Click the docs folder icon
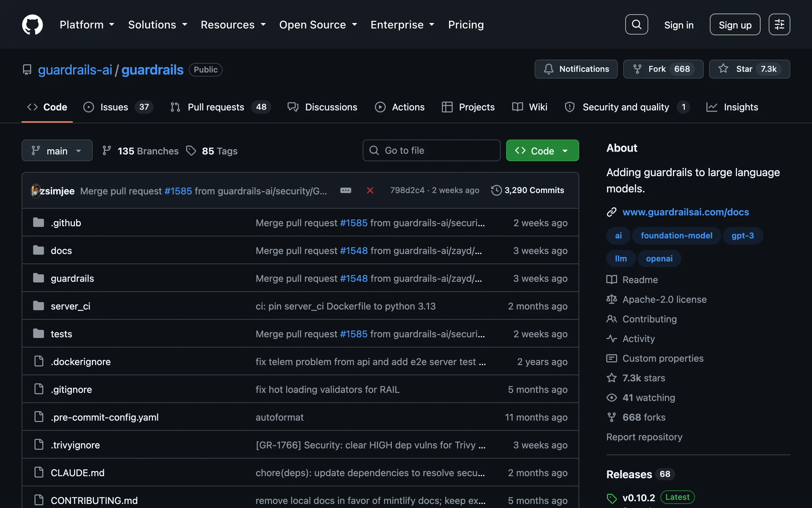 39,250
